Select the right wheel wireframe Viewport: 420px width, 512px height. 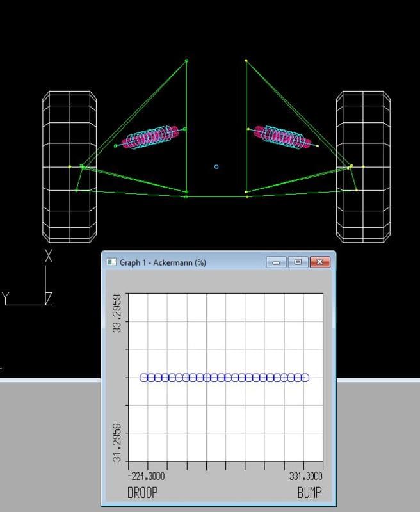click(x=363, y=167)
